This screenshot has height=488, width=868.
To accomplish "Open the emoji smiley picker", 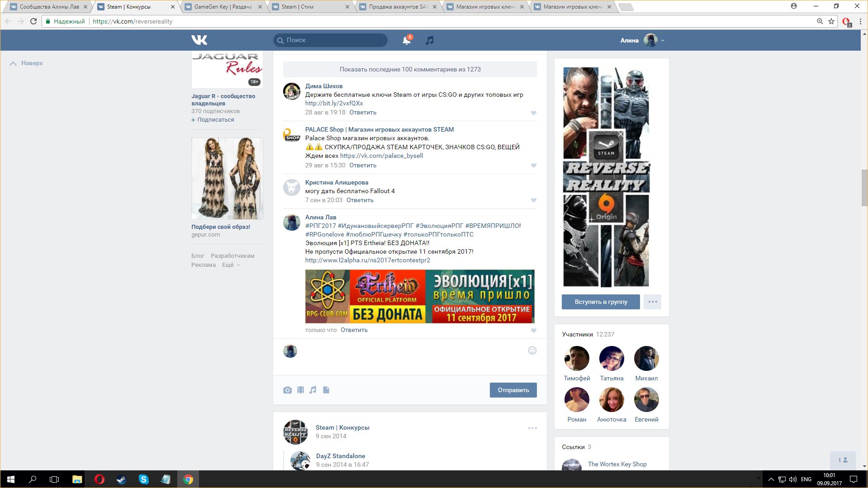I will (x=532, y=351).
